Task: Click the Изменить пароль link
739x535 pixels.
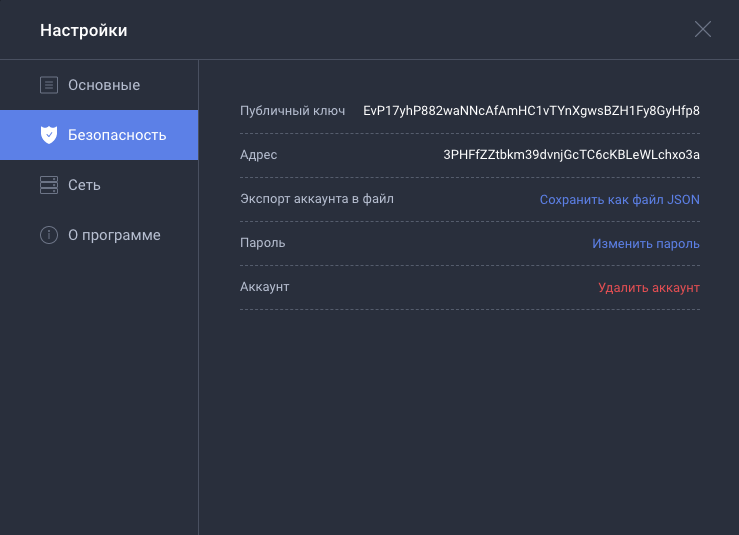Action: pos(645,243)
